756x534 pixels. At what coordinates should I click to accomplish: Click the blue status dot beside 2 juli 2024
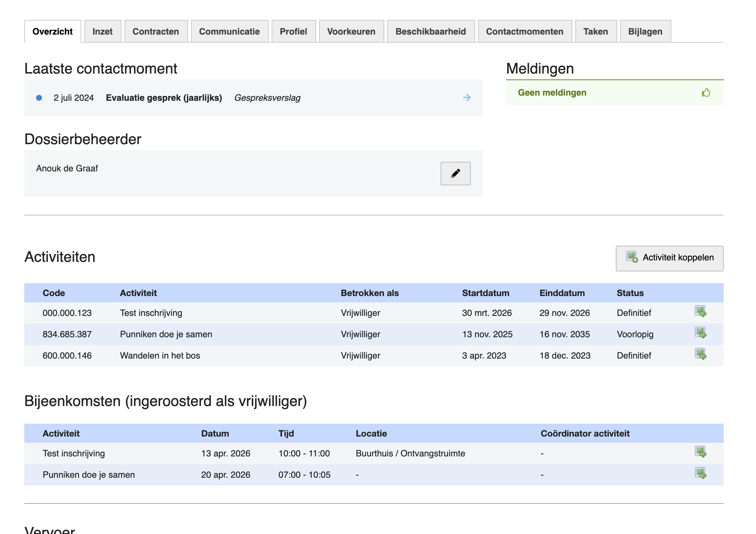tap(39, 98)
